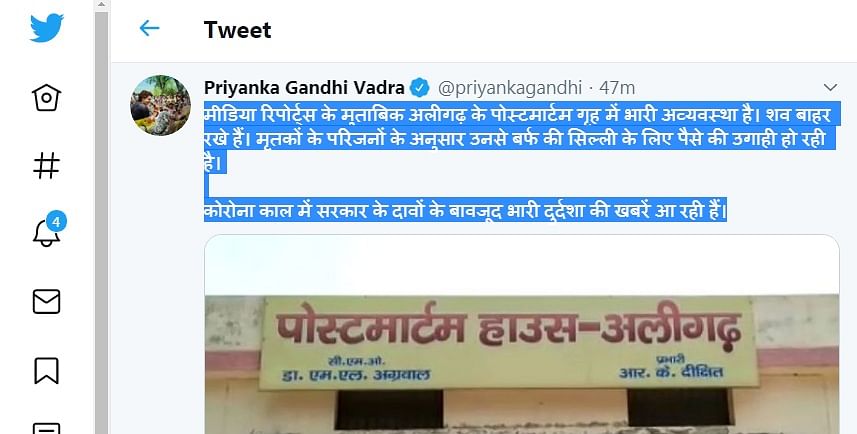Image resolution: width=857 pixels, height=434 pixels.
Task: Click the 47m tweet timestamp
Action: (617, 88)
